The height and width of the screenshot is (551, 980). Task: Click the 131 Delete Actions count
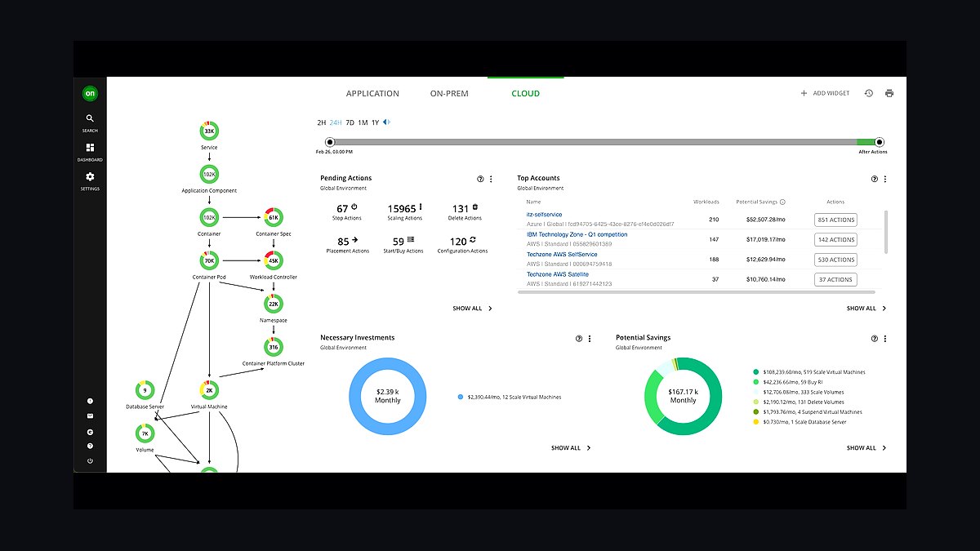[461, 209]
